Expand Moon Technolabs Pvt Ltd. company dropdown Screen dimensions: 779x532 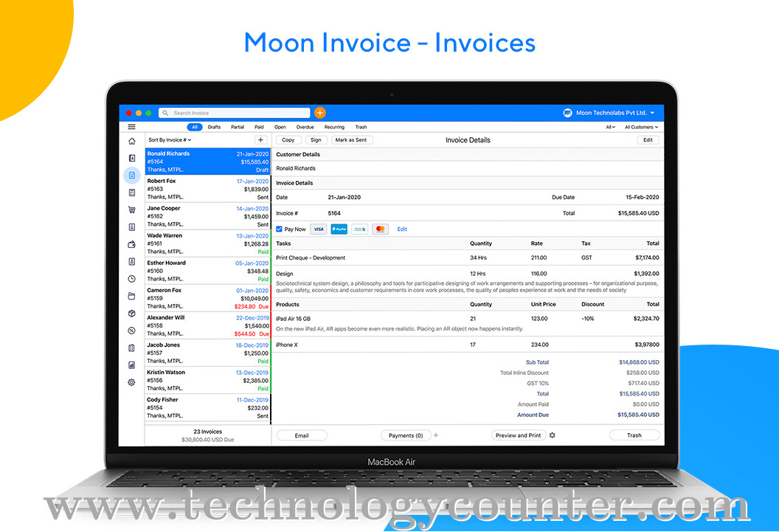[615, 113]
